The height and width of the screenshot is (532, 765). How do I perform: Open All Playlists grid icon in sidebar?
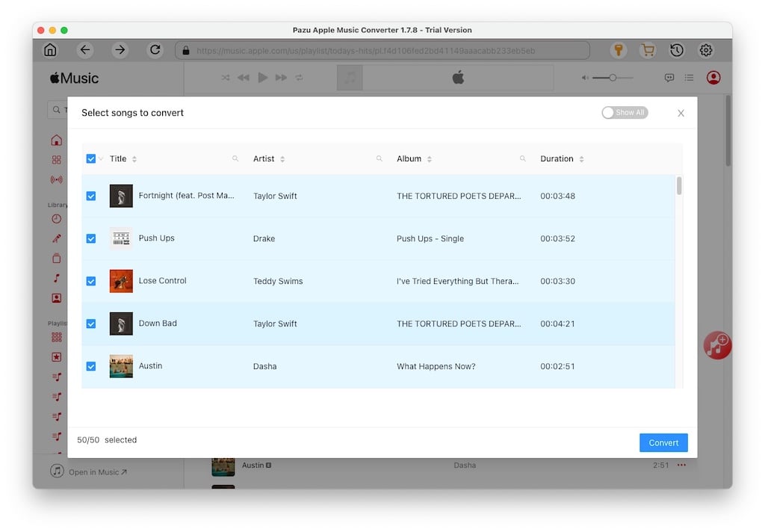coord(57,337)
